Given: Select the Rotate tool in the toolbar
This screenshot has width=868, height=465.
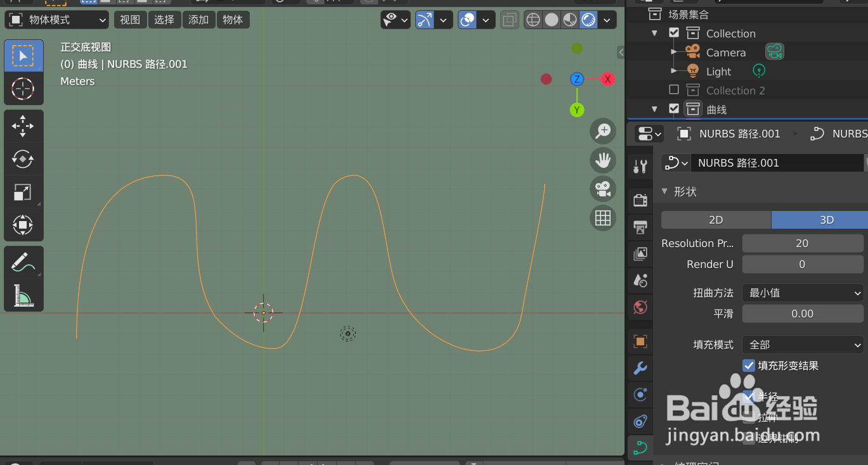Looking at the screenshot, I should pos(23,159).
